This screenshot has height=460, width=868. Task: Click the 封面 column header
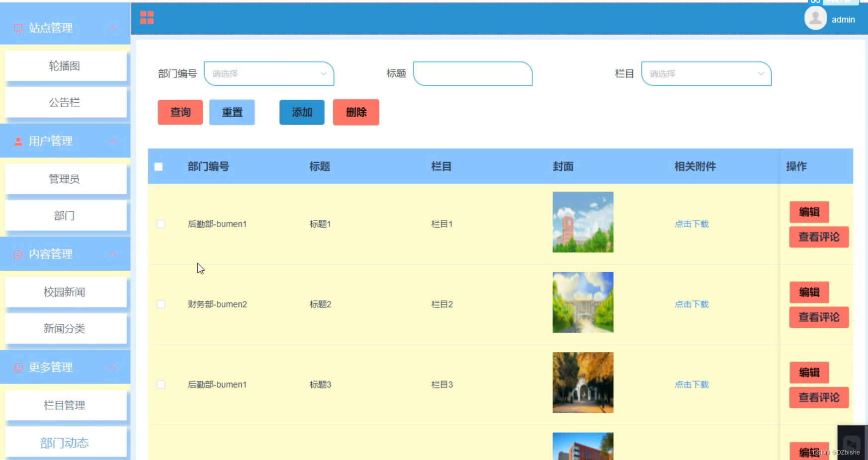point(563,166)
